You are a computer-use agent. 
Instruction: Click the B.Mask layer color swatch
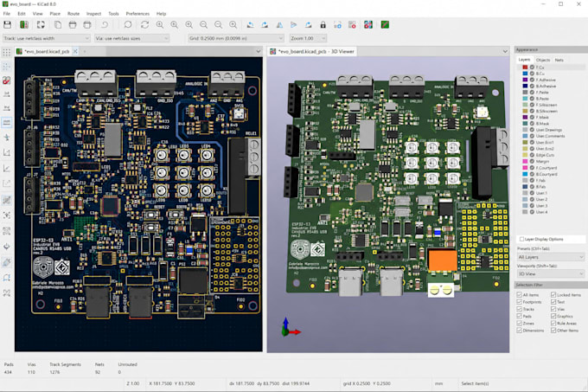(525, 124)
